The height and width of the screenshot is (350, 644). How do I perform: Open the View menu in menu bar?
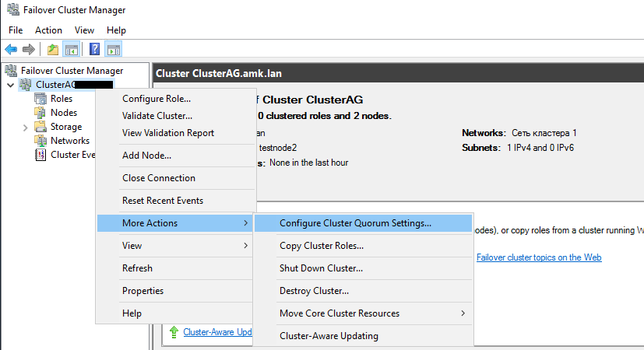point(84,30)
